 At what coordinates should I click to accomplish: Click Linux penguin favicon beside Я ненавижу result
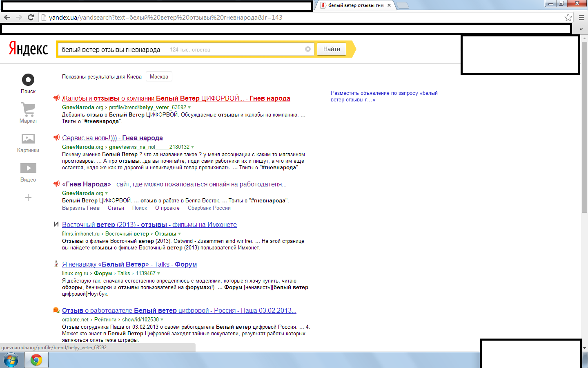click(56, 264)
